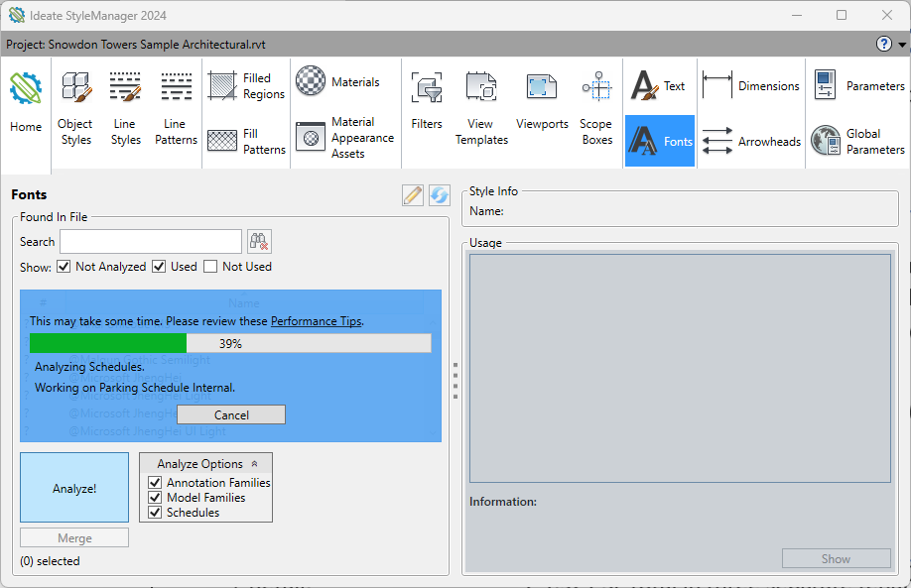
Task: Click the 39% progress bar
Action: click(x=230, y=343)
